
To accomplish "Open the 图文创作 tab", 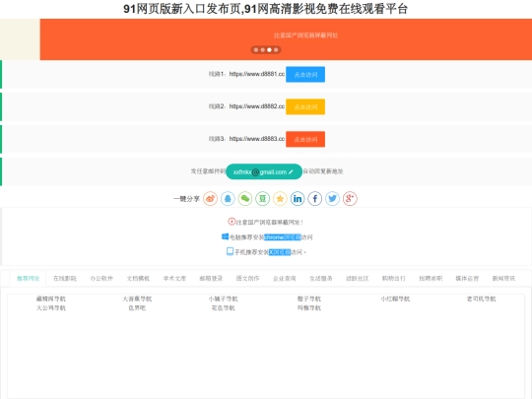I will coord(247,279).
